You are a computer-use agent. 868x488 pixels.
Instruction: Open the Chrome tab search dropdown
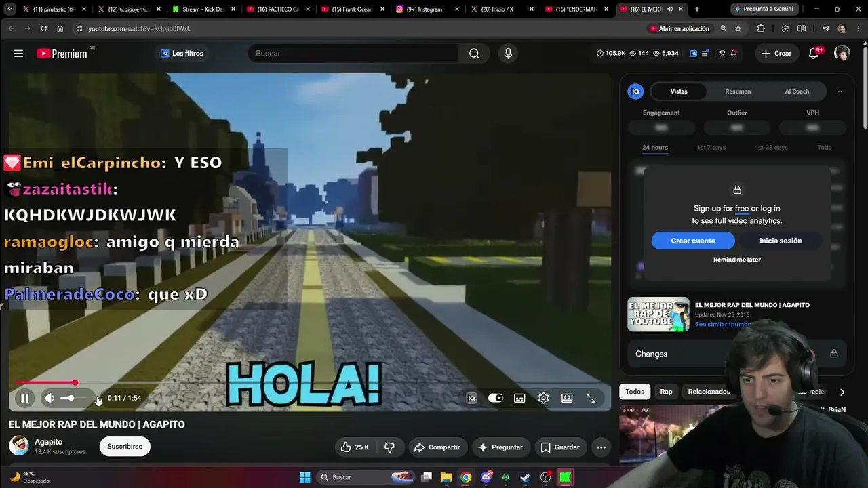click(9, 9)
